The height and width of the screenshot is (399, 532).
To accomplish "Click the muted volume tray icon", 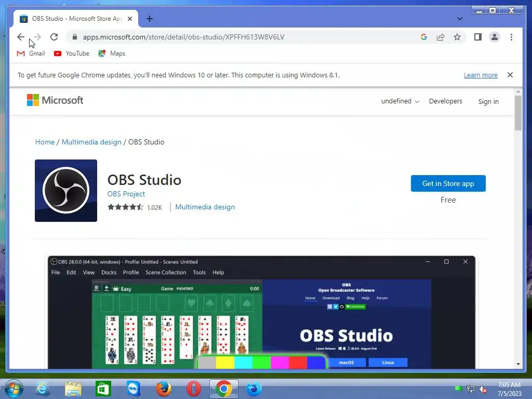I will click(483, 389).
